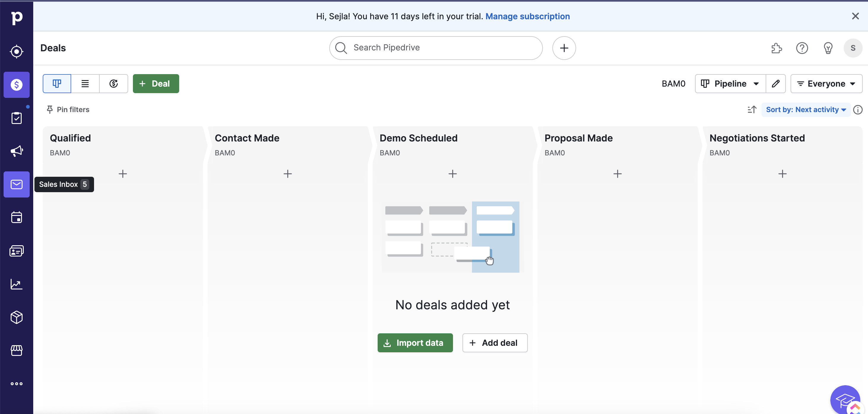Add deal to Negotiations Started stage
The width and height of the screenshot is (868, 414).
[x=782, y=174]
